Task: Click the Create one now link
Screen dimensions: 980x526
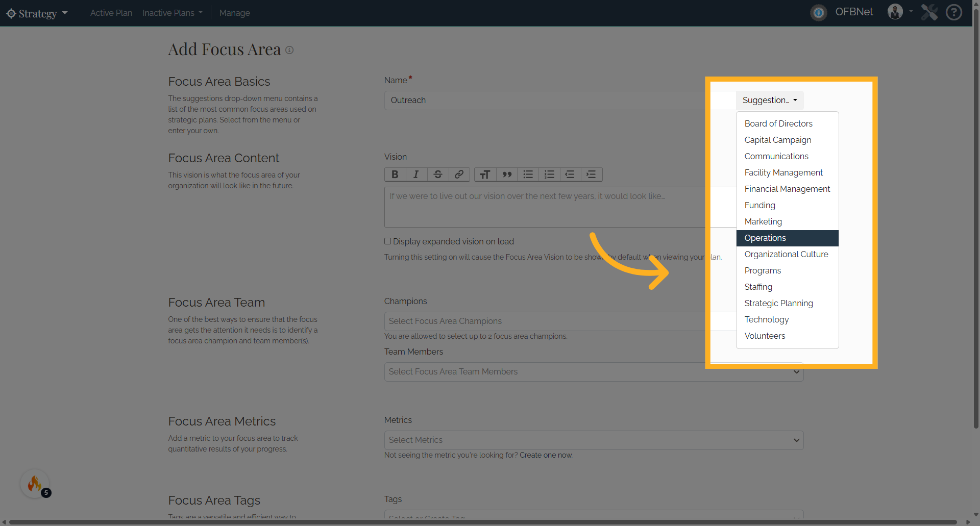Action: pyautogui.click(x=546, y=455)
